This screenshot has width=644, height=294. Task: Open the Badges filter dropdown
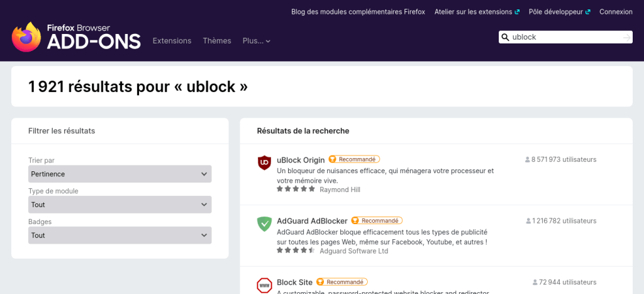pyautogui.click(x=120, y=235)
